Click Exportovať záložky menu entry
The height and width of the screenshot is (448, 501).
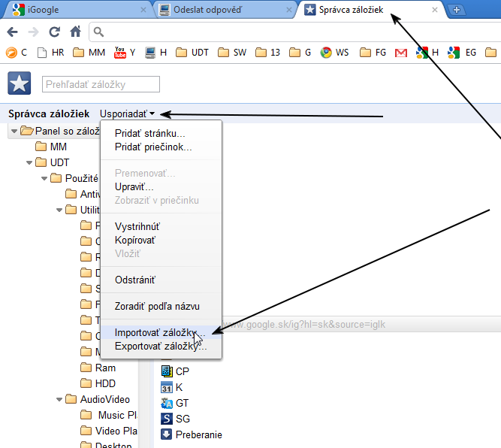click(161, 347)
